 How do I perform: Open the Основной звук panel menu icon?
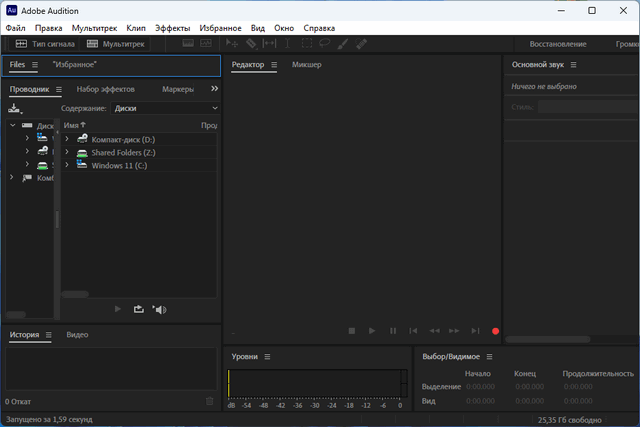(574, 65)
